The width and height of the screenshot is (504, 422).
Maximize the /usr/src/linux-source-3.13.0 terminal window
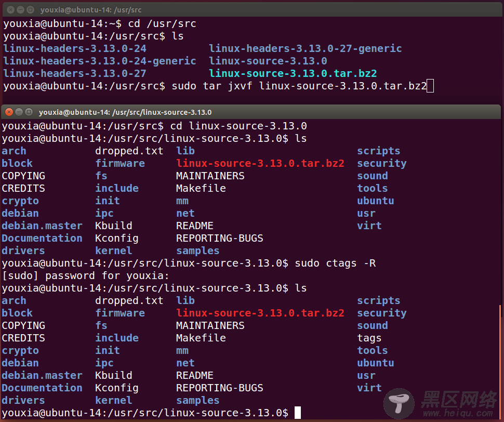(29, 112)
